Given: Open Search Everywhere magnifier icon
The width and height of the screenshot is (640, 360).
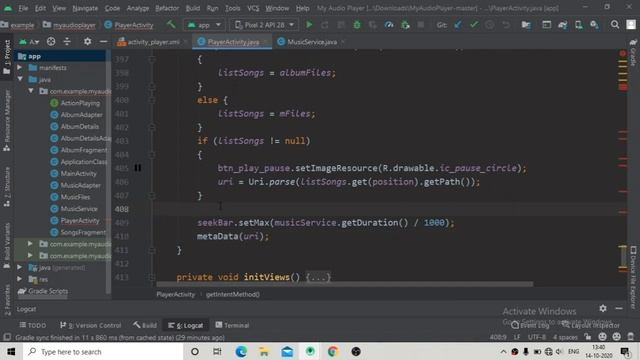Looking at the screenshot, I should coord(615,25).
